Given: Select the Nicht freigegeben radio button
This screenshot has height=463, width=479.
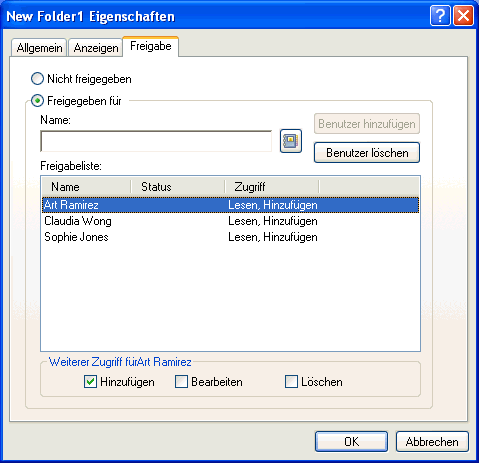Looking at the screenshot, I should coord(37,79).
